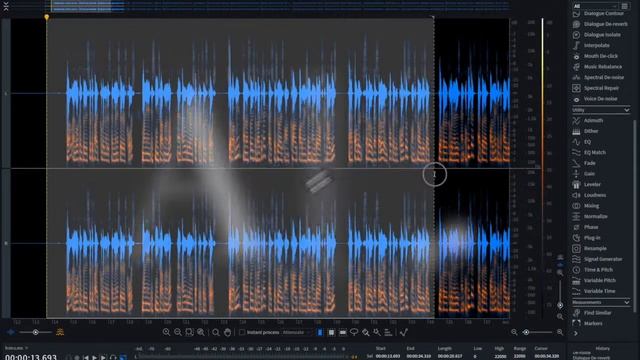Select the time selection tool
This screenshot has height=360, width=640.
[x=320, y=333]
